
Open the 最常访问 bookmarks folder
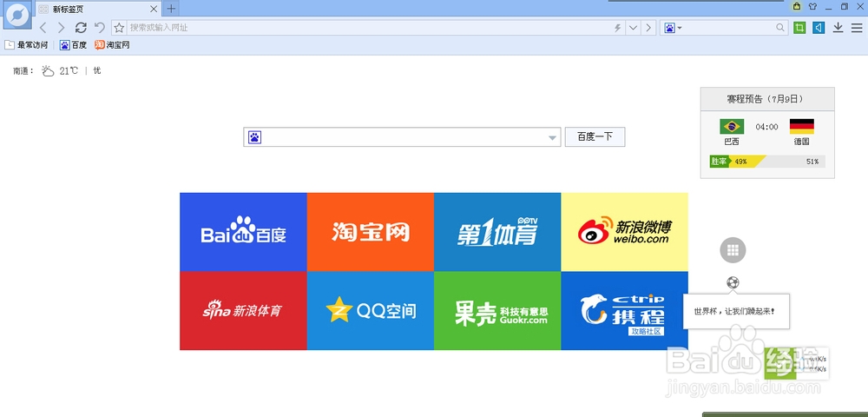(x=26, y=45)
